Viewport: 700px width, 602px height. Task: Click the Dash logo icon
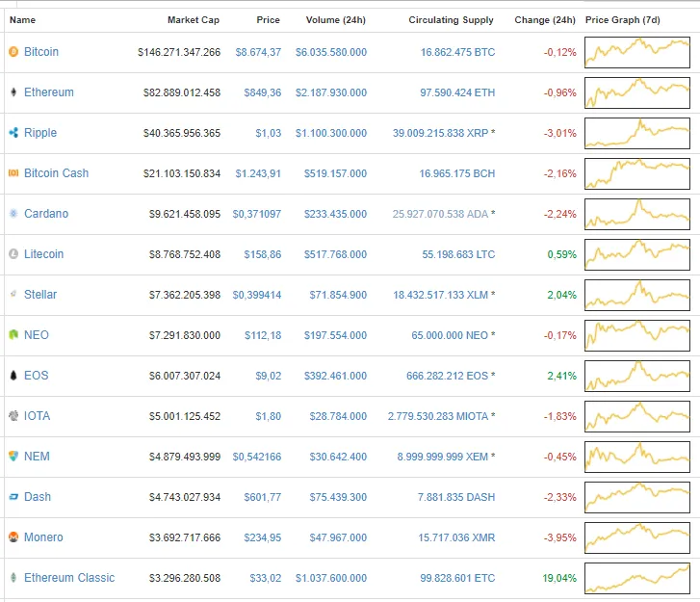tap(13, 497)
